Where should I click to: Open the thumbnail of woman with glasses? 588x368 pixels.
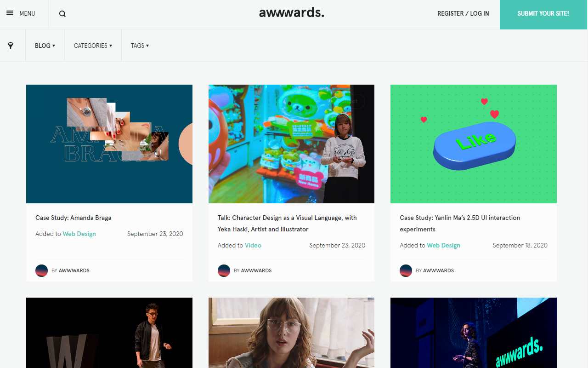tap(291, 333)
